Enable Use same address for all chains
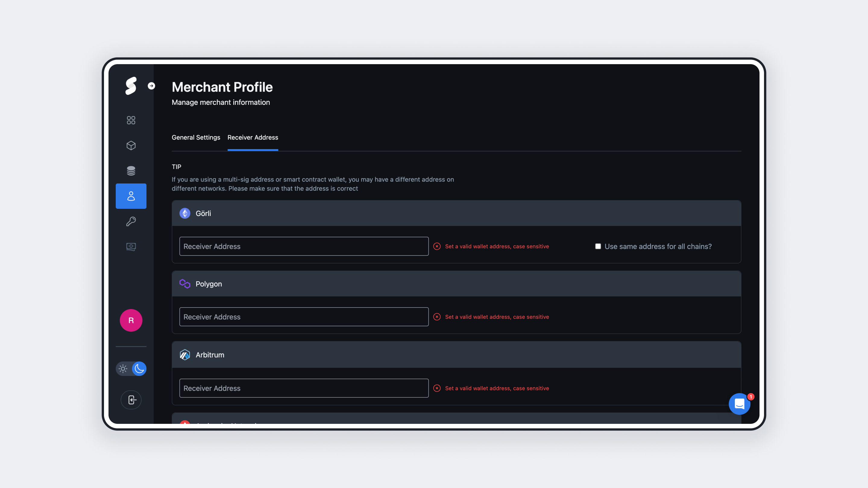Screen dimensions: 868x488 coord(598,246)
